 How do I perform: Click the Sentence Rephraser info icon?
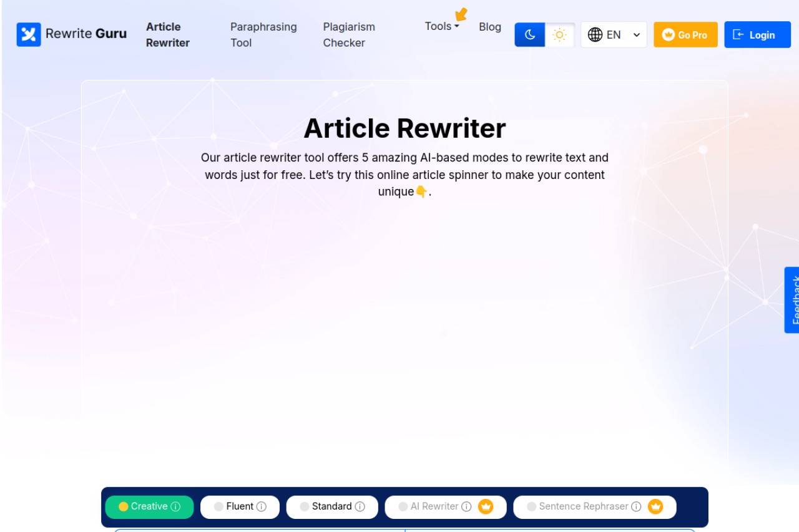[x=636, y=507]
